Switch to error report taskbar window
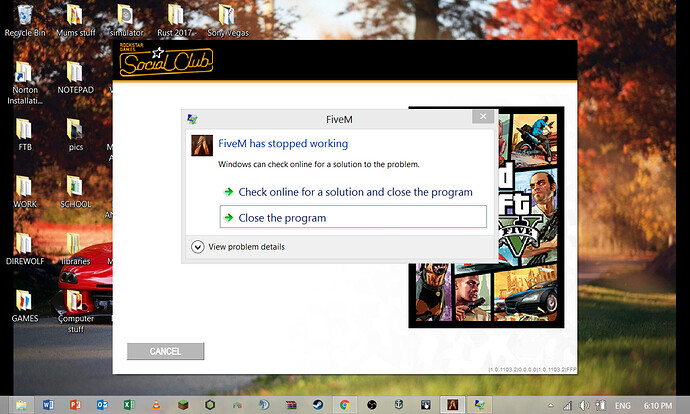Viewport: 690px width, 414px height. click(x=479, y=405)
